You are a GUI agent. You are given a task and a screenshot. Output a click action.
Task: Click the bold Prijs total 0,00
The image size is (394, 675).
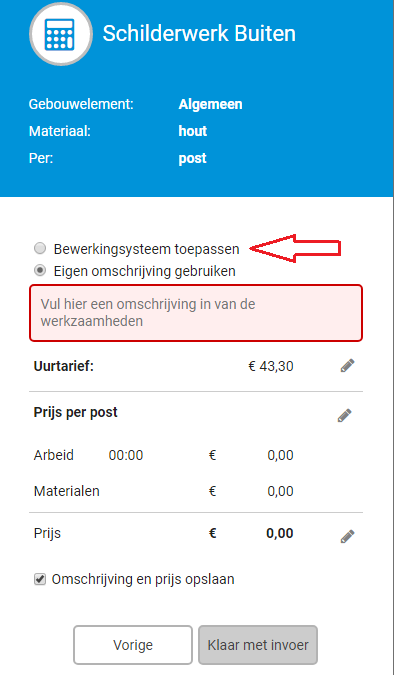pyautogui.click(x=280, y=533)
